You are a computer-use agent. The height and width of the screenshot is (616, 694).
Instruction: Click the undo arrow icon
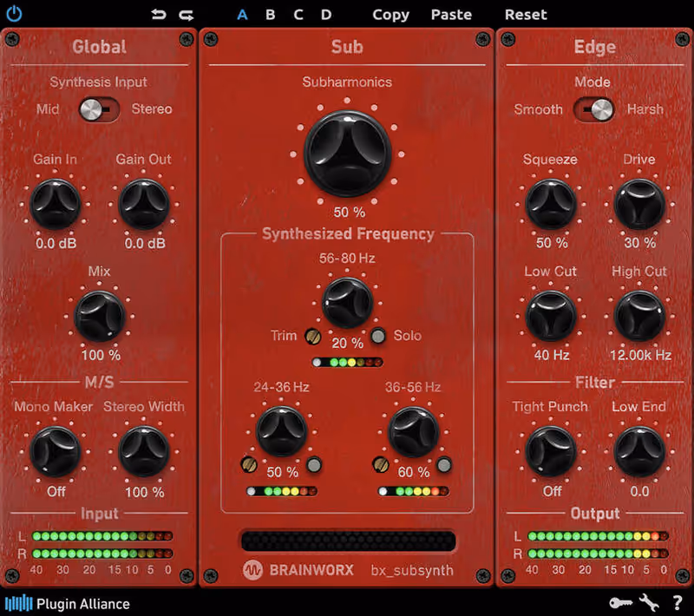(159, 15)
